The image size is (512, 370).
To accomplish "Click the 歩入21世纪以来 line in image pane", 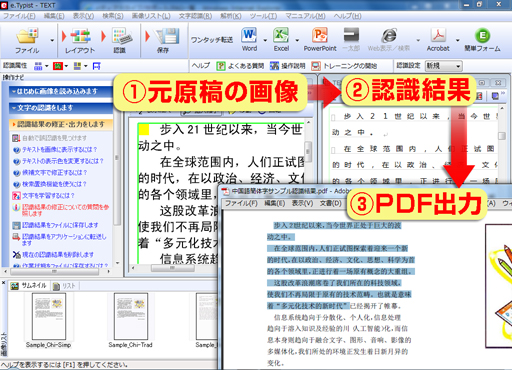I will (x=231, y=130).
